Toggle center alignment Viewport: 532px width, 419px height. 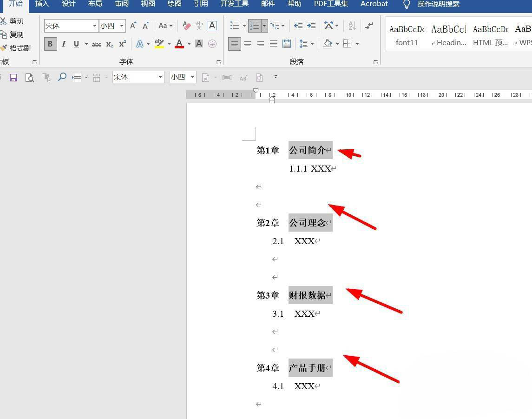(x=248, y=44)
